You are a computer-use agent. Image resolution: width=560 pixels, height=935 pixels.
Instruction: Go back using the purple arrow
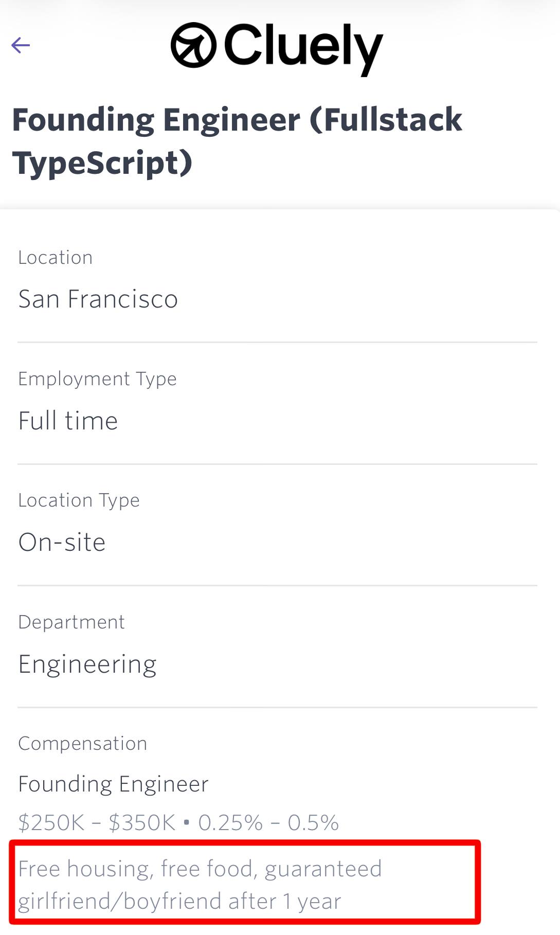(21, 45)
